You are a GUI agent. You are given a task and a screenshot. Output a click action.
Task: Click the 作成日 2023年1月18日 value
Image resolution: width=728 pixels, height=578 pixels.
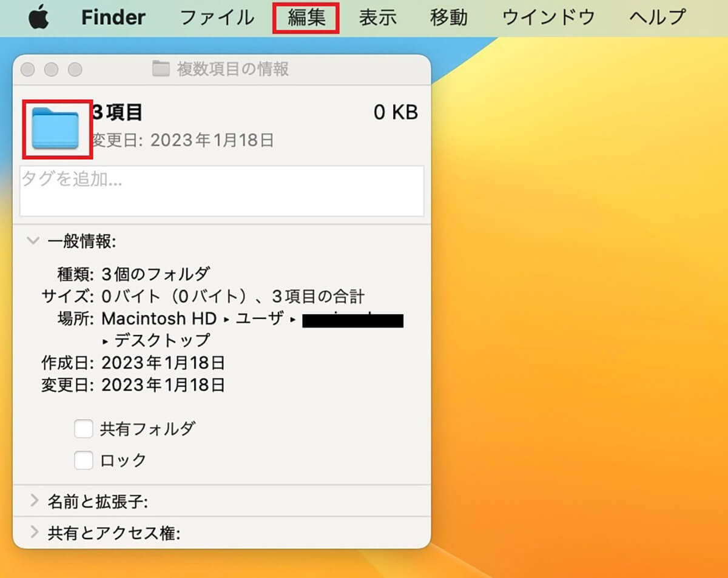coord(163,363)
